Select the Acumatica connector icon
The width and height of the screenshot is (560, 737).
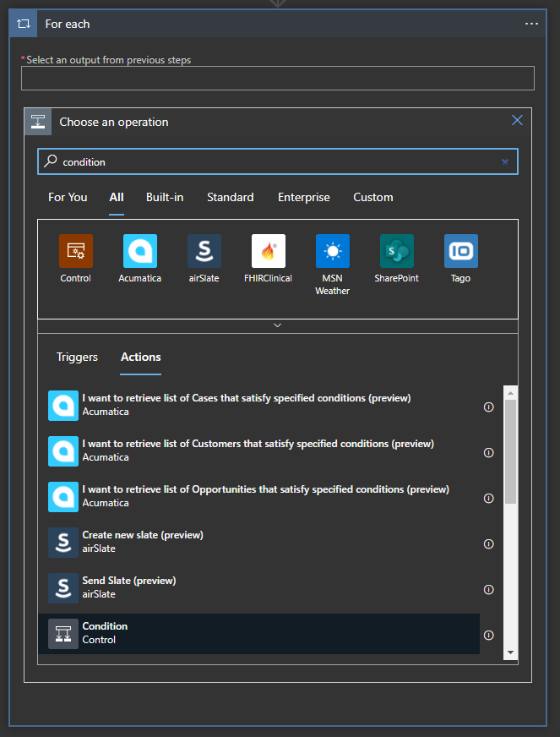point(140,251)
